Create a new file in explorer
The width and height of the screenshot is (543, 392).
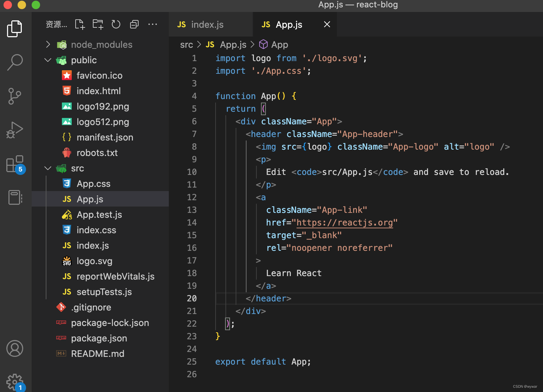80,24
